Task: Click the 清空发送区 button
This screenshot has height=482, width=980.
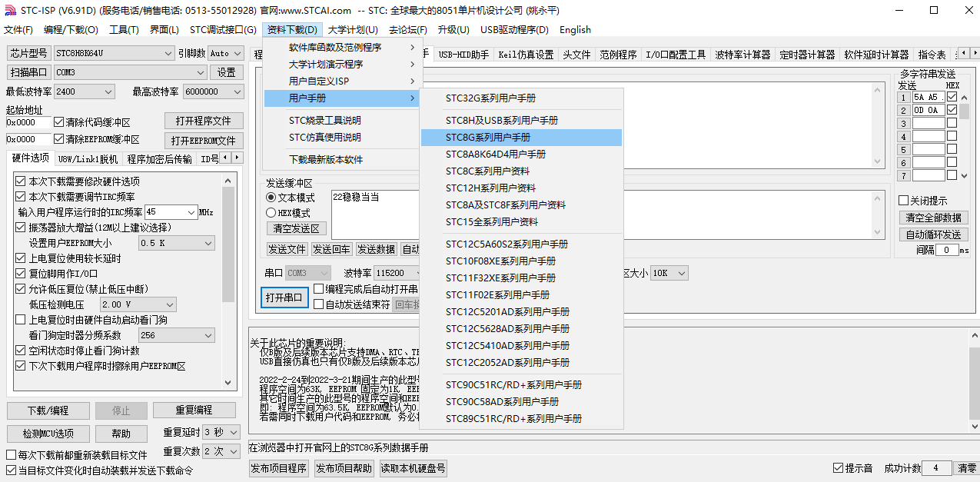Action: pyautogui.click(x=297, y=228)
